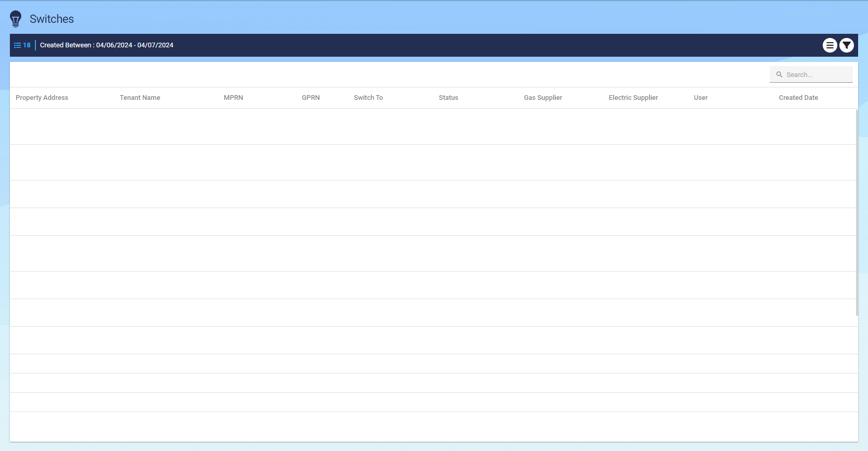Sort by Electric Supplier column
868x451 pixels.
click(633, 98)
